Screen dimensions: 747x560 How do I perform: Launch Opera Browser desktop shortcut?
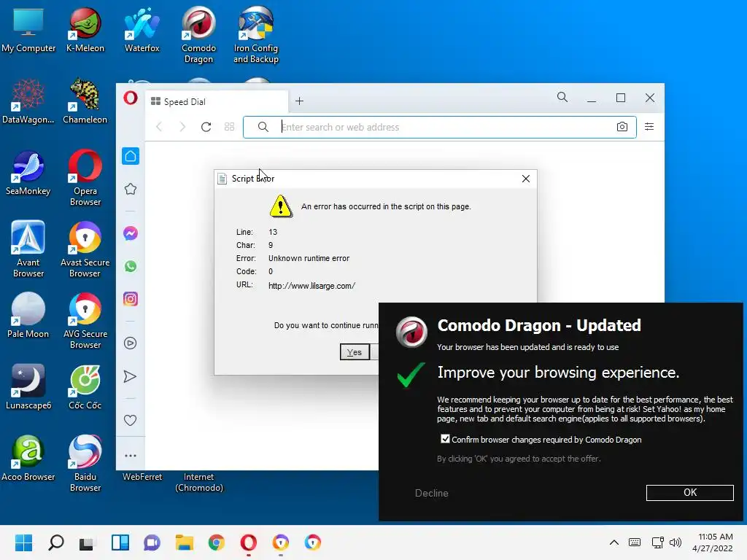point(85,178)
